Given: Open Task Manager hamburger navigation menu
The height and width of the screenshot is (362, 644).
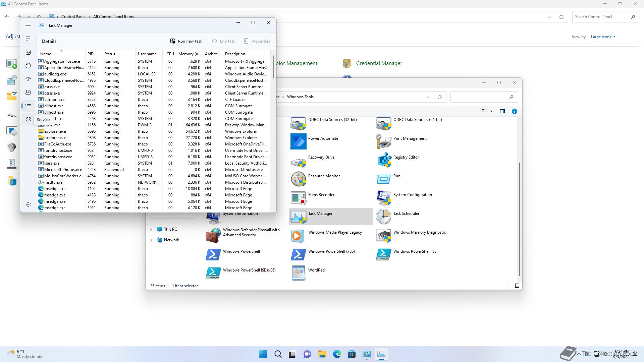Looking at the screenshot, I should [28, 25].
